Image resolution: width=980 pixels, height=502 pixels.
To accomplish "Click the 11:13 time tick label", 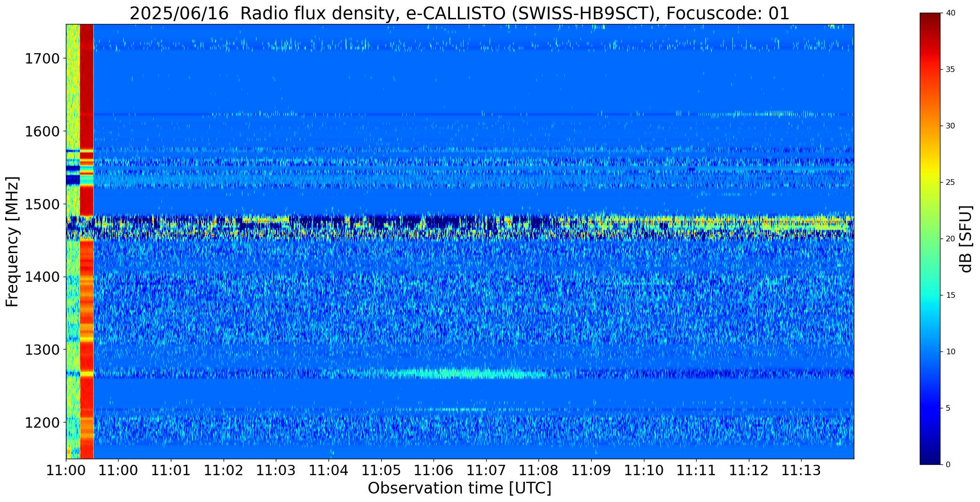I will 801,470.
